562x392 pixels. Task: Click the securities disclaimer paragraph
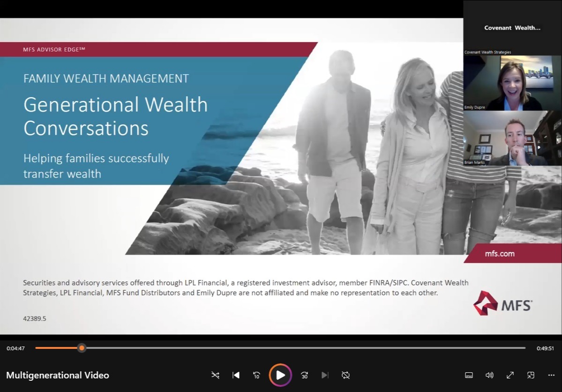(x=246, y=287)
